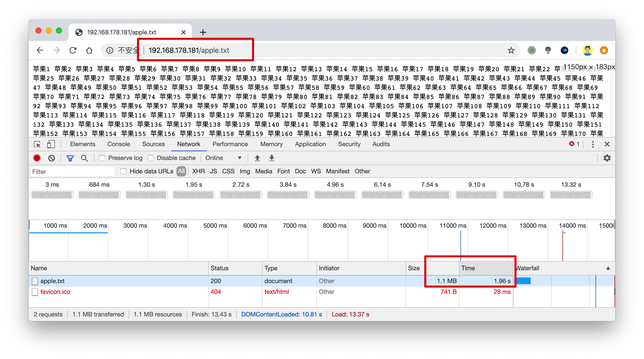Click the orange update arrow icon

pyautogui.click(x=604, y=50)
